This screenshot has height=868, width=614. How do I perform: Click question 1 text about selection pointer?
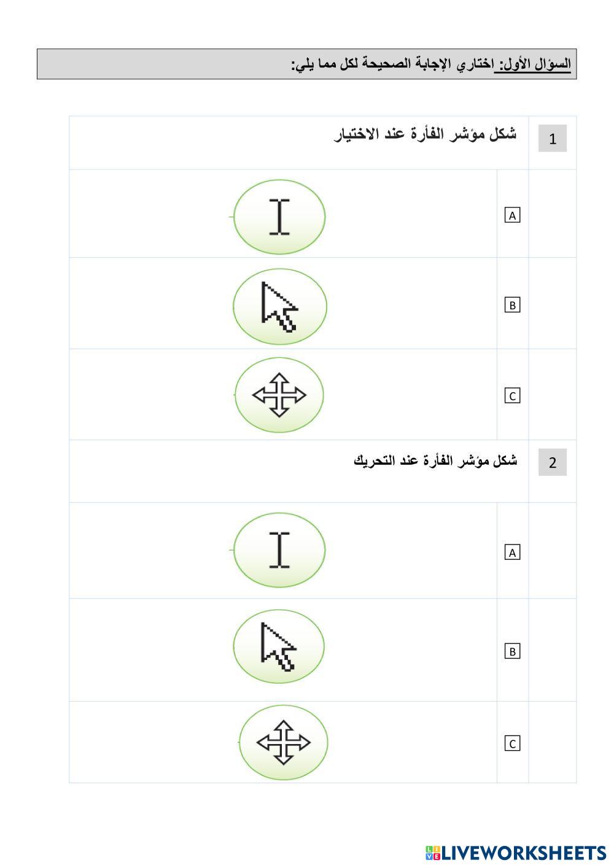(425, 134)
